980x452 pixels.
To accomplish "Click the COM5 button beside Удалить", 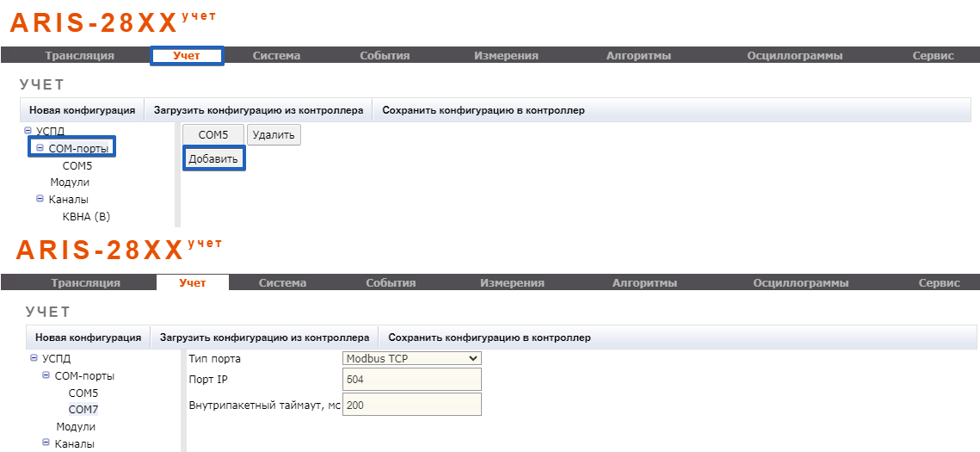I will click(x=213, y=135).
